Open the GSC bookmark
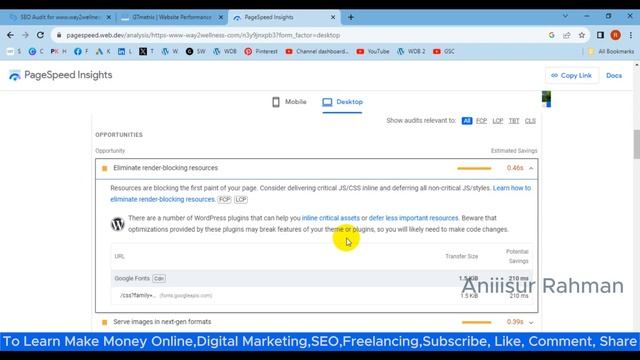This screenshot has height=360, width=640. tap(444, 51)
